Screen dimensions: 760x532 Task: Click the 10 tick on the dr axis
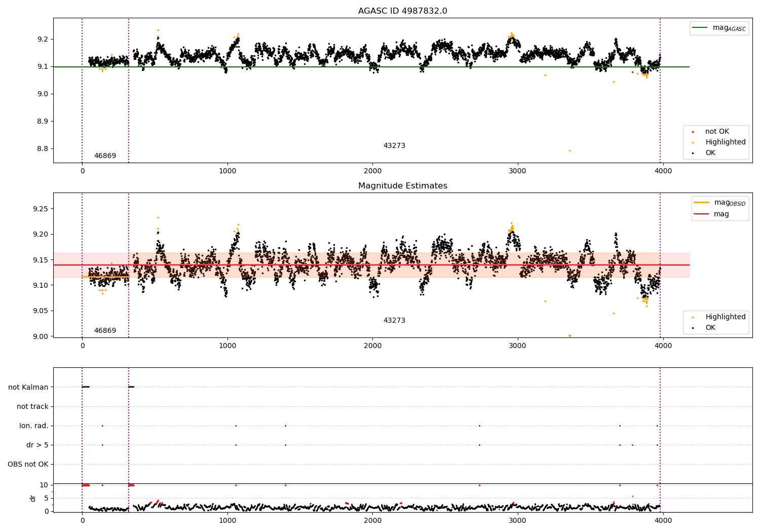click(44, 485)
